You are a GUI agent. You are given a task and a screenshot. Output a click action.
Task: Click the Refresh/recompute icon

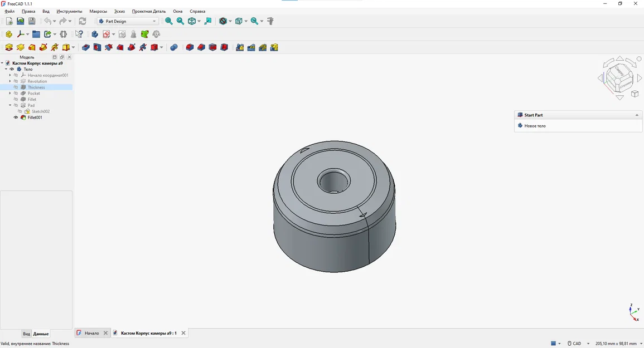coord(83,21)
